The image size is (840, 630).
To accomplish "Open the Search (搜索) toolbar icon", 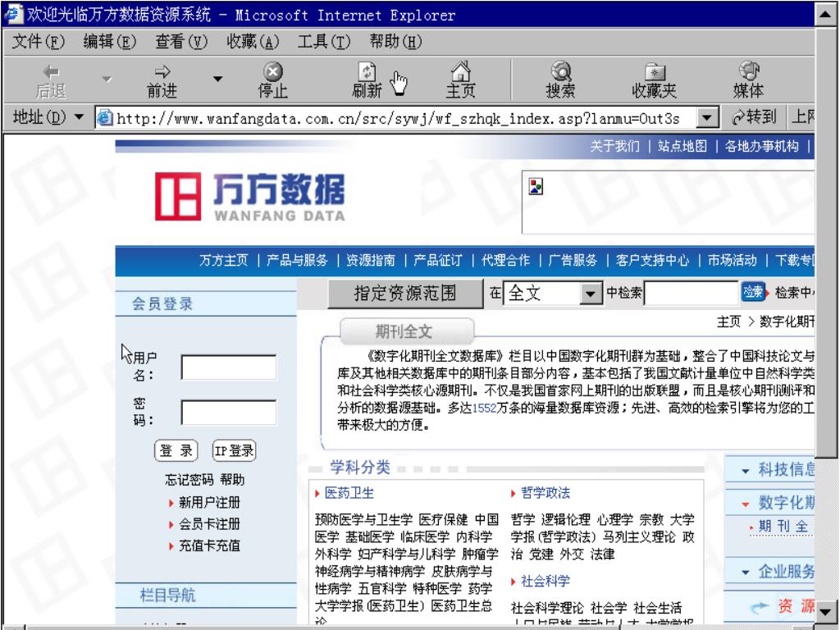I will 561,71.
